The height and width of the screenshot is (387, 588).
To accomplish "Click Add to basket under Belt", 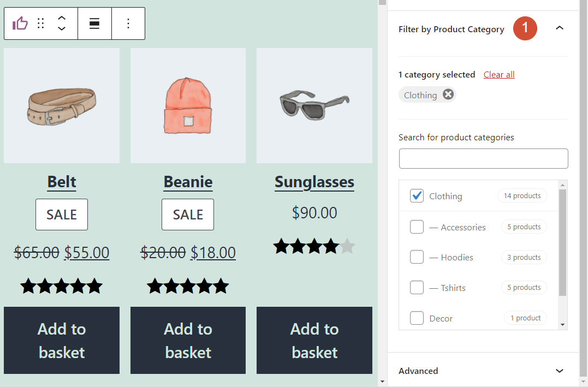I will pyautogui.click(x=62, y=340).
